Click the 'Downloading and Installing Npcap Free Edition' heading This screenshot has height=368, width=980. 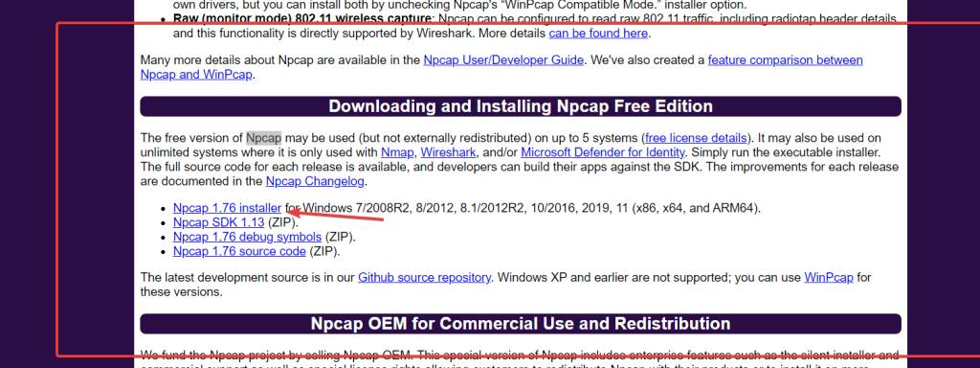click(521, 106)
